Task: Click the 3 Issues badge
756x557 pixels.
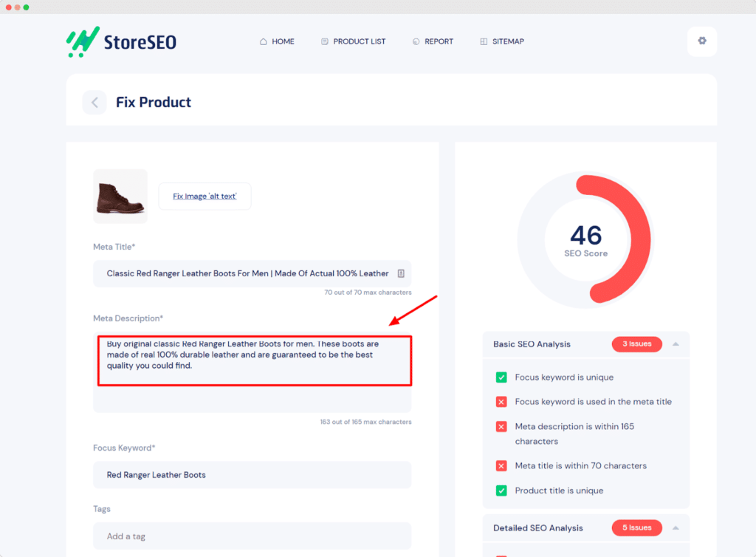Action: click(636, 344)
